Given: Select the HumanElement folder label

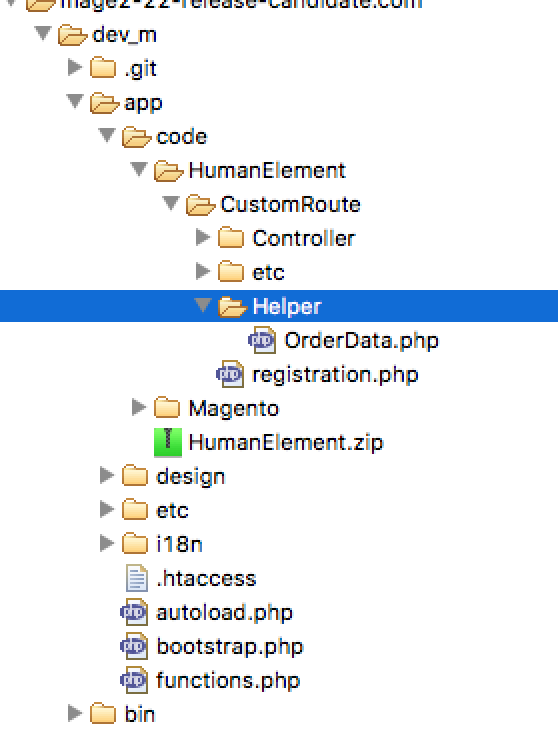Looking at the screenshot, I should pyautogui.click(x=267, y=170).
